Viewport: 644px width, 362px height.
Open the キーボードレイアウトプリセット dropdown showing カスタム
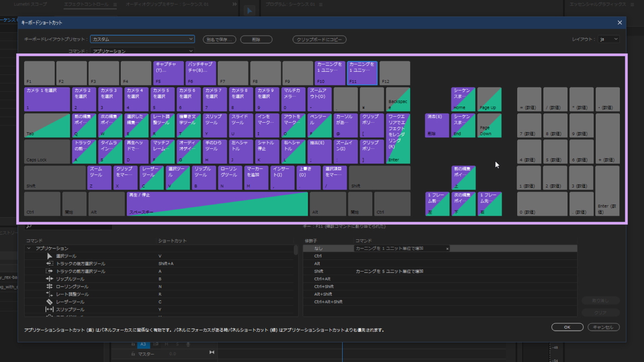click(x=142, y=39)
